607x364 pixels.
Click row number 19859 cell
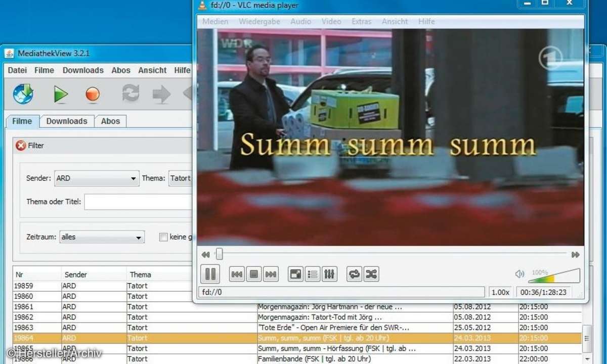[x=37, y=286]
